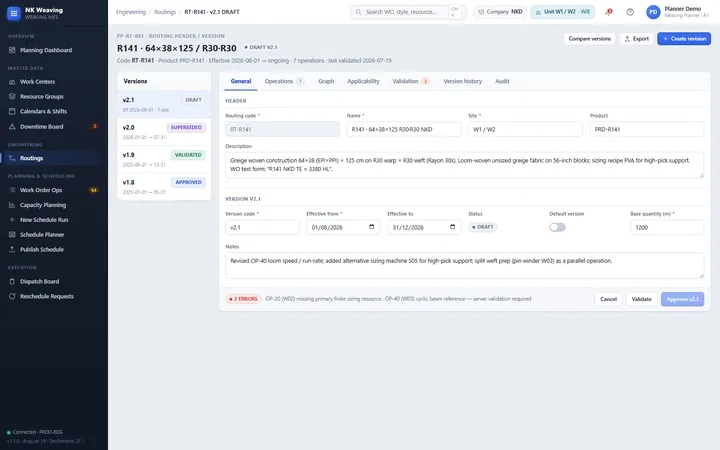Click Compare versions button
The height and width of the screenshot is (450, 720).
(x=590, y=39)
